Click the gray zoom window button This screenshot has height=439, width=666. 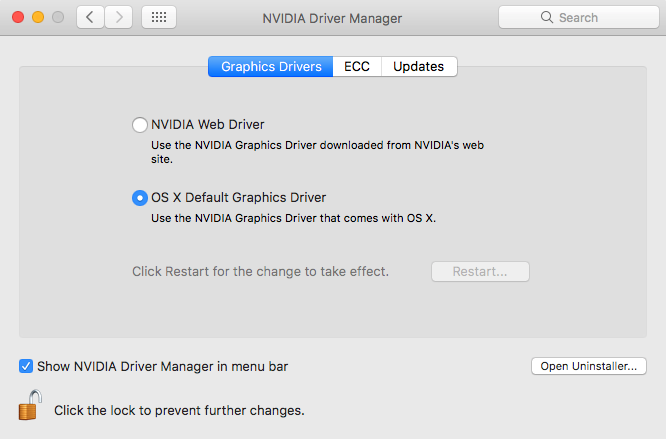[x=57, y=17]
